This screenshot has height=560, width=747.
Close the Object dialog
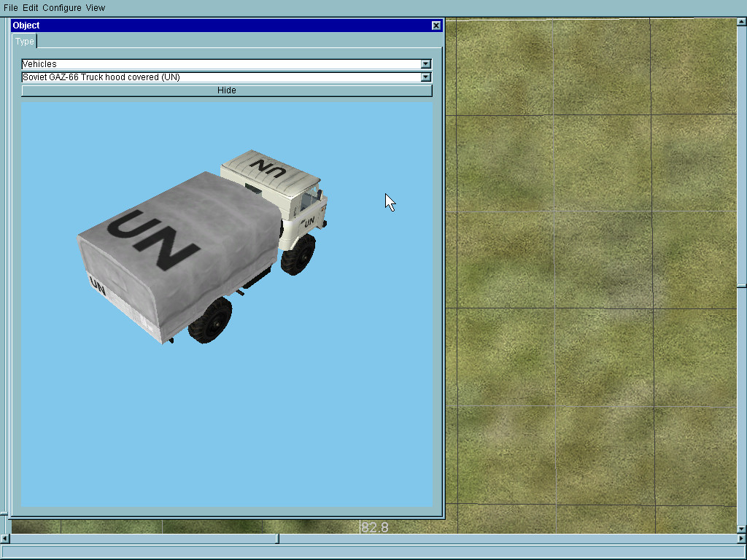pos(436,26)
